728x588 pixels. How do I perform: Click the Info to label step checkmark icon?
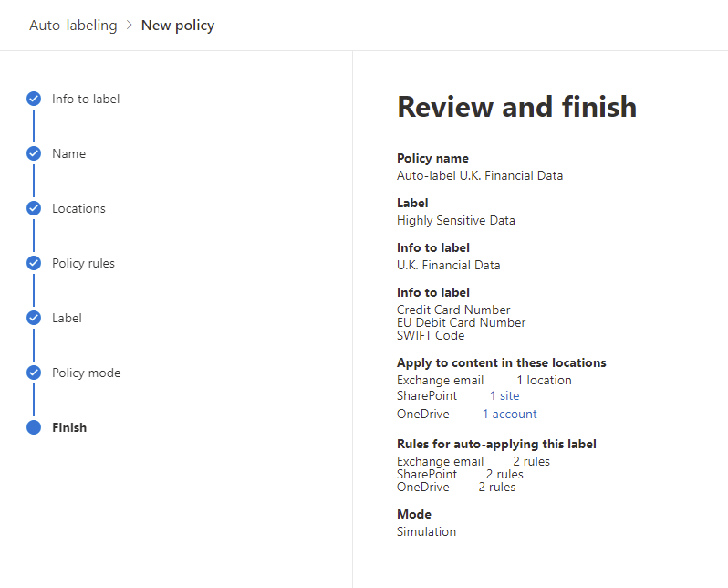point(34,99)
